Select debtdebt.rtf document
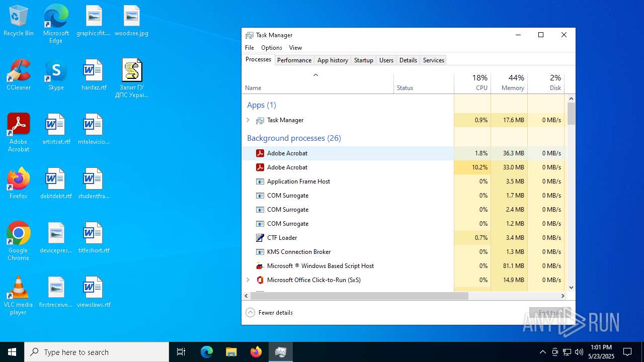This screenshot has height=362, width=644. [x=56, y=184]
